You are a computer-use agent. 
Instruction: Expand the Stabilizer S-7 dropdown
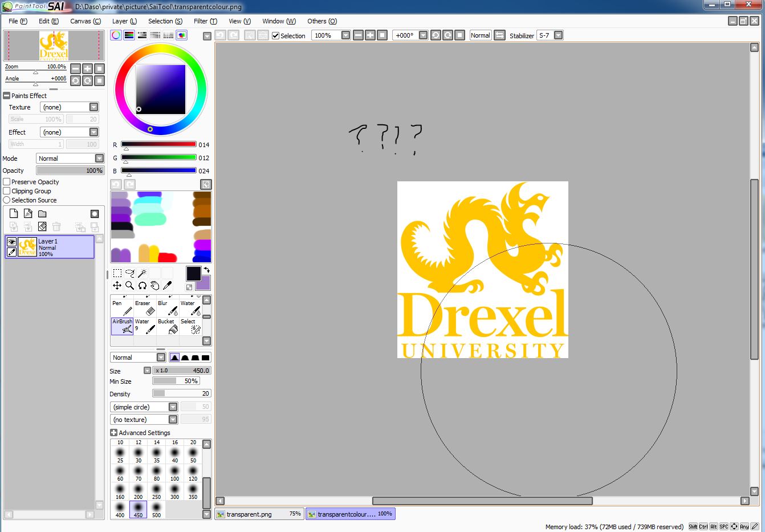click(558, 35)
